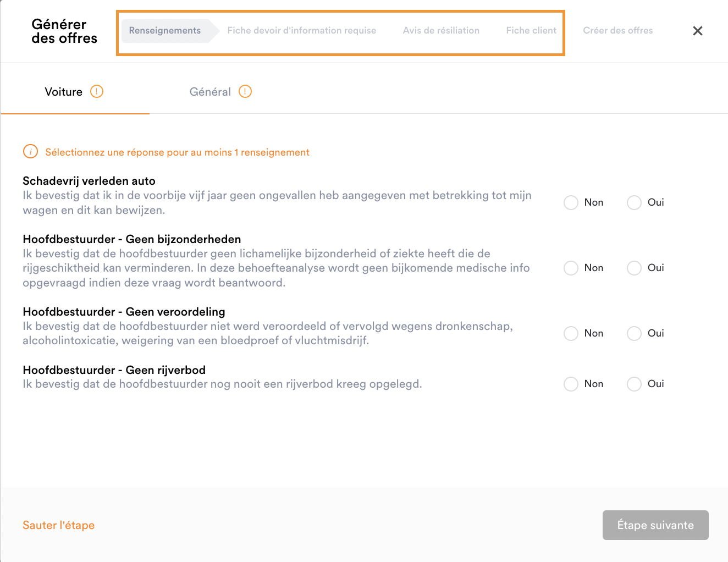Click the Sauter l'étape link
The width and height of the screenshot is (728, 562).
click(x=59, y=525)
